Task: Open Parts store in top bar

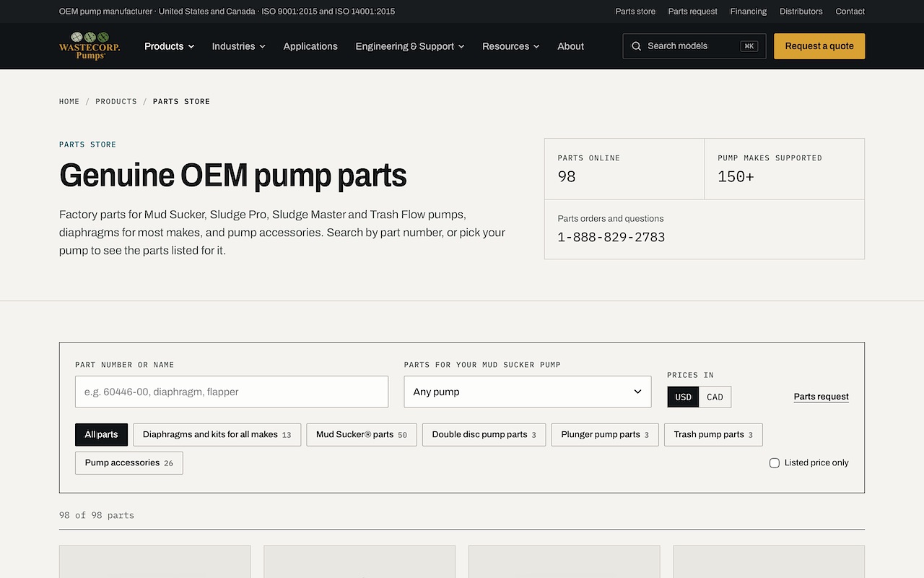Action: (635, 12)
